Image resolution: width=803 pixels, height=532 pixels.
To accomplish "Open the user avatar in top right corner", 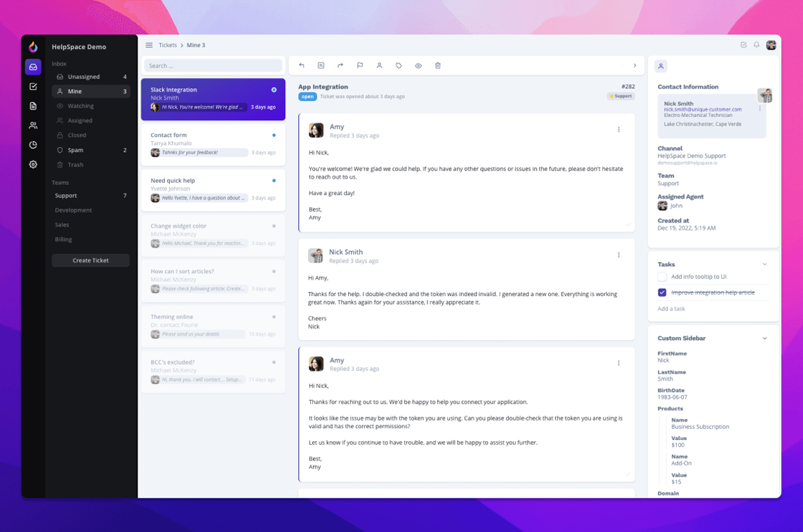I will click(771, 45).
